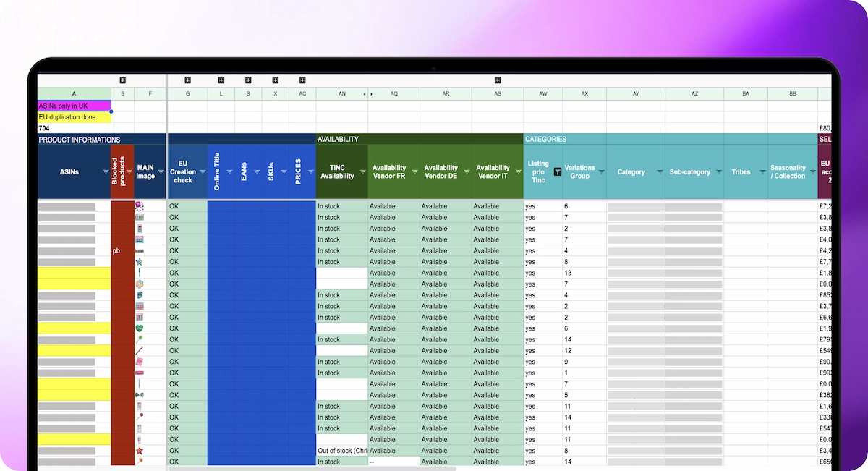Open the Availability Vendor DE filter icon

pyautogui.click(x=467, y=172)
